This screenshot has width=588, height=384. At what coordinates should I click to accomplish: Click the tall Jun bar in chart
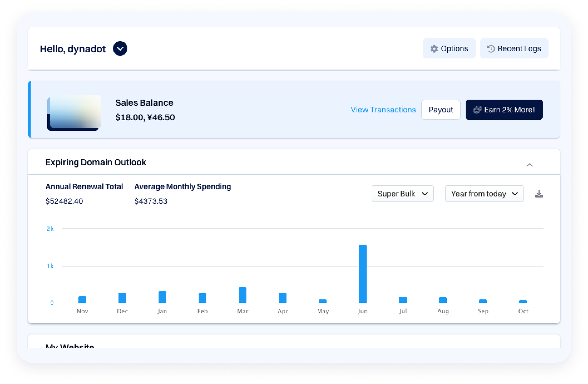click(x=362, y=274)
